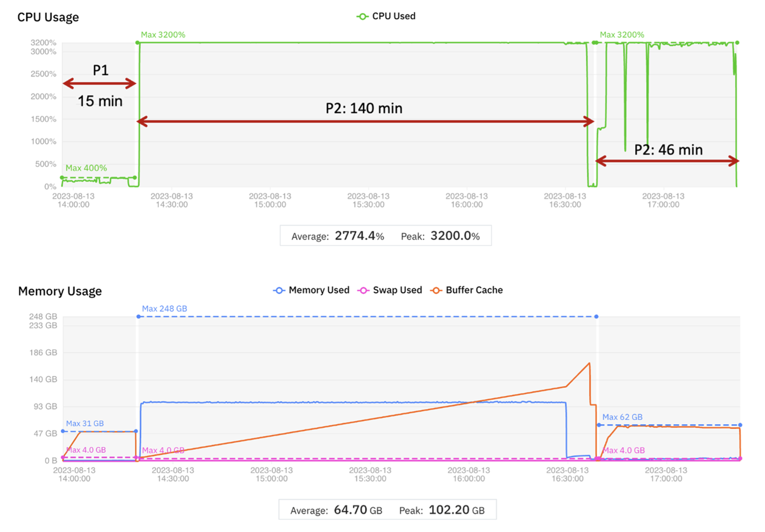Click the CPU Usage chart title
Viewport: 765px width, 532px height.
coord(48,17)
